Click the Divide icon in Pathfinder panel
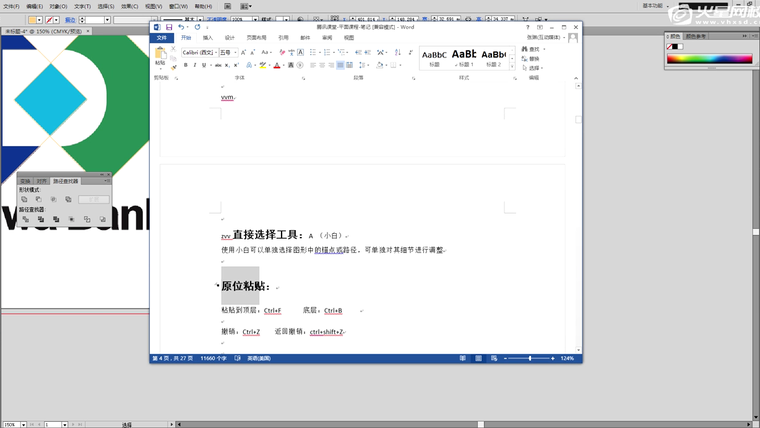 point(24,219)
